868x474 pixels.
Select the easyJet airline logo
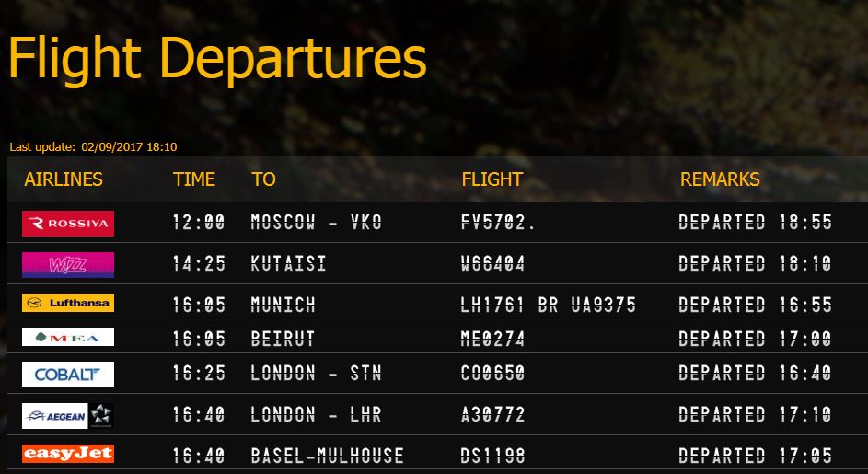[68, 454]
